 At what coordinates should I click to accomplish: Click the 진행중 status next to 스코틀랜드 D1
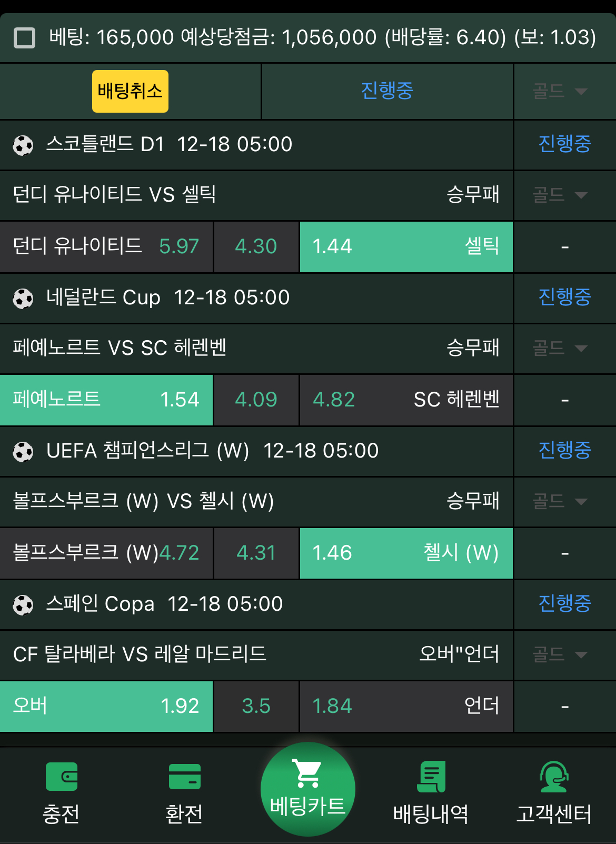point(564,144)
